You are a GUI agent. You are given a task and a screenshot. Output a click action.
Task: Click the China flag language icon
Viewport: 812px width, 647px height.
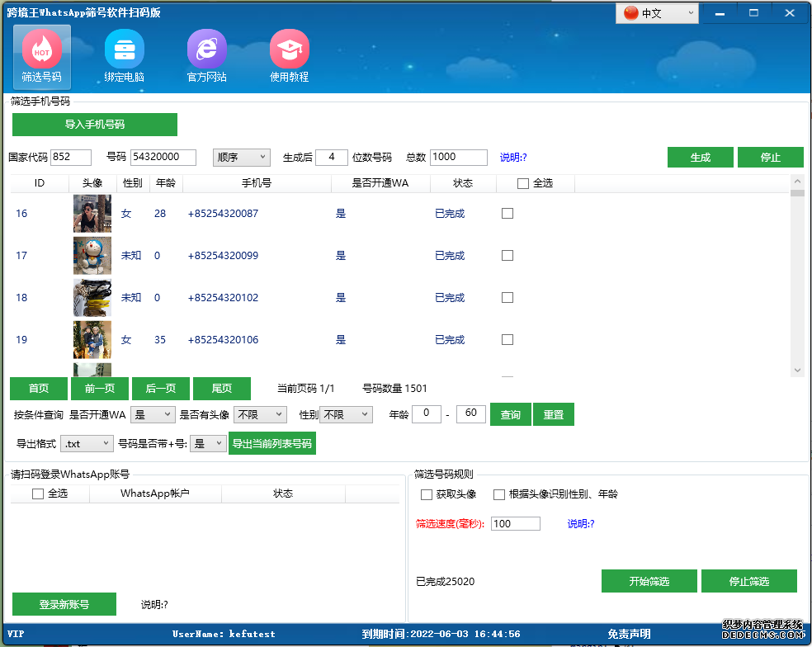click(630, 13)
